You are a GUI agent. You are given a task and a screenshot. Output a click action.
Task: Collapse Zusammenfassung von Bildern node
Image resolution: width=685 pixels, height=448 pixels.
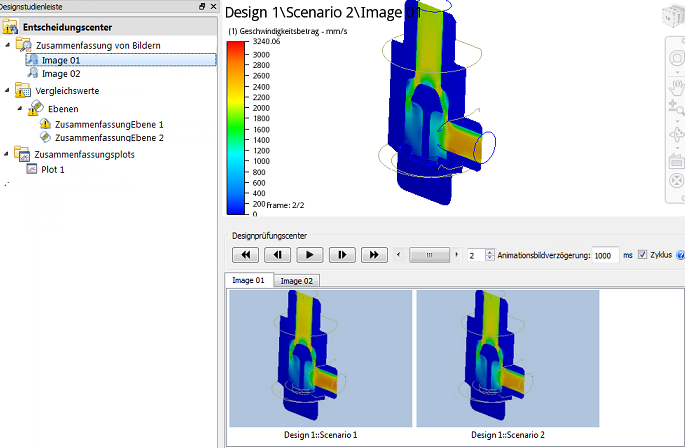coord(7,45)
